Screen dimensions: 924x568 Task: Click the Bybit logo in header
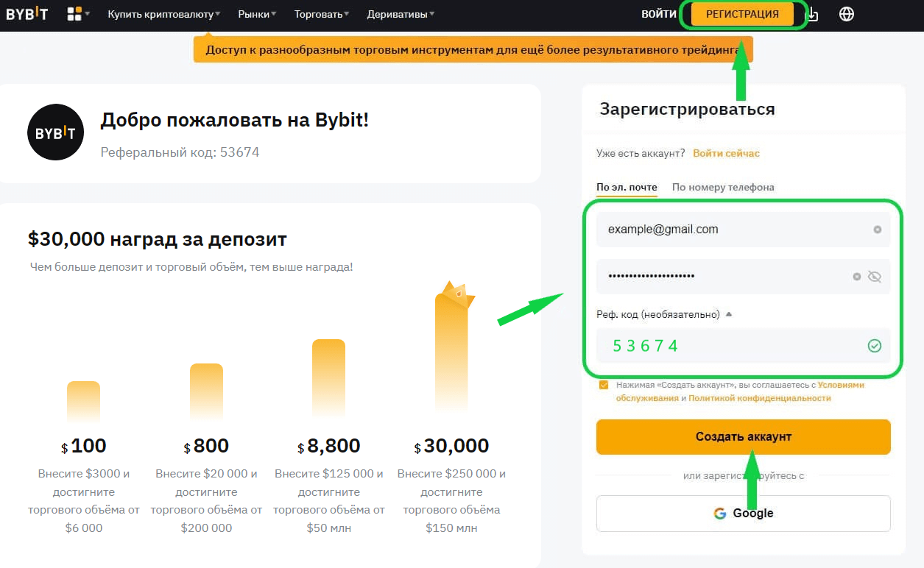click(27, 14)
